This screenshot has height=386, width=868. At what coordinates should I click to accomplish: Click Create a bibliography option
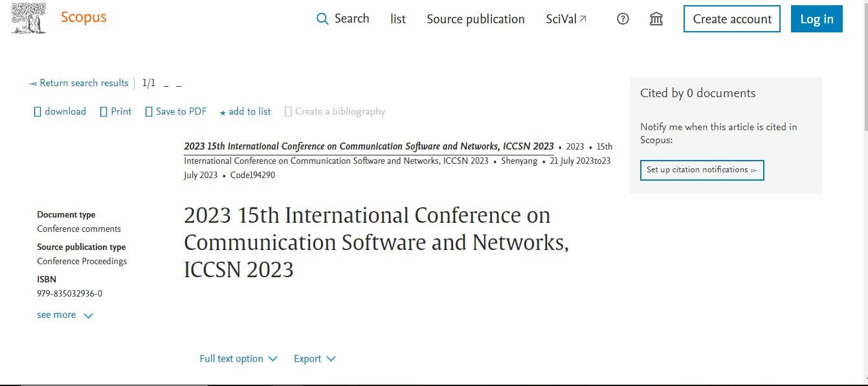[x=335, y=111]
